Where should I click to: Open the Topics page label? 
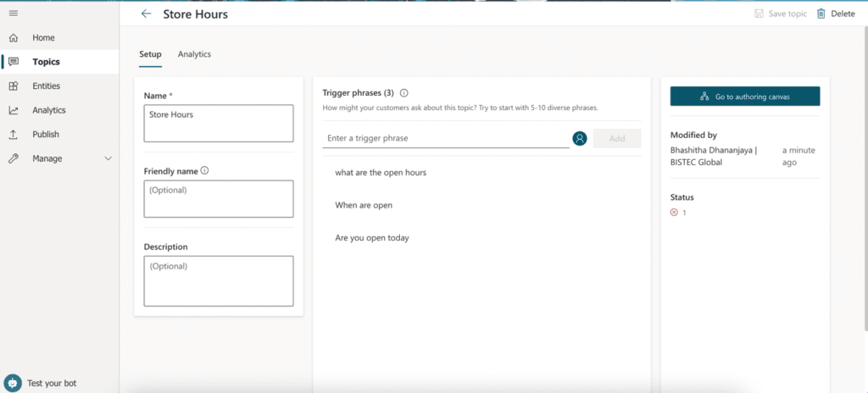point(46,62)
